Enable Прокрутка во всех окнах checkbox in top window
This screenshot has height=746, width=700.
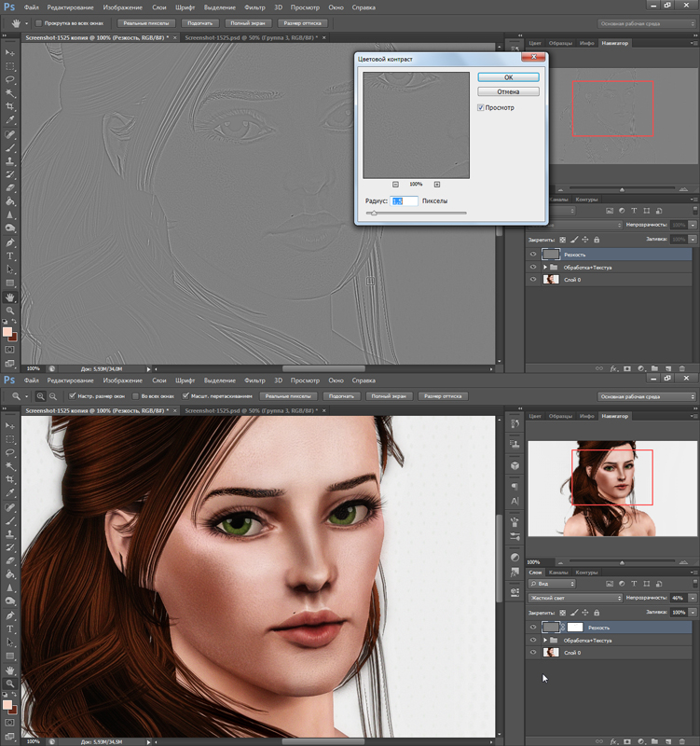click(39, 22)
